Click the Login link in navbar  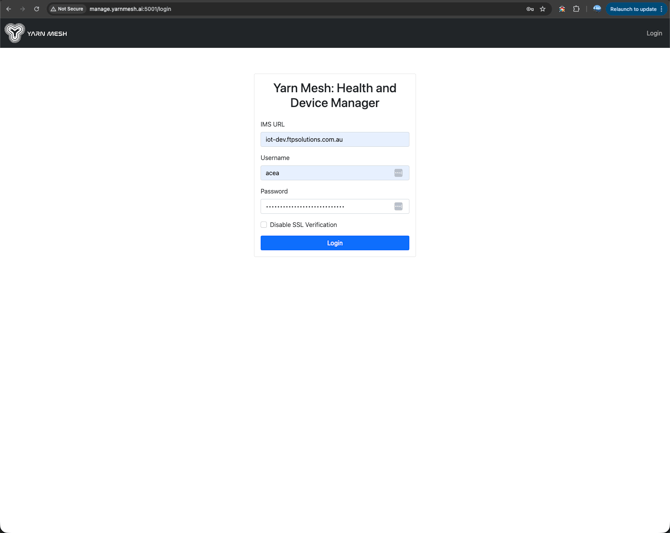[x=654, y=33]
